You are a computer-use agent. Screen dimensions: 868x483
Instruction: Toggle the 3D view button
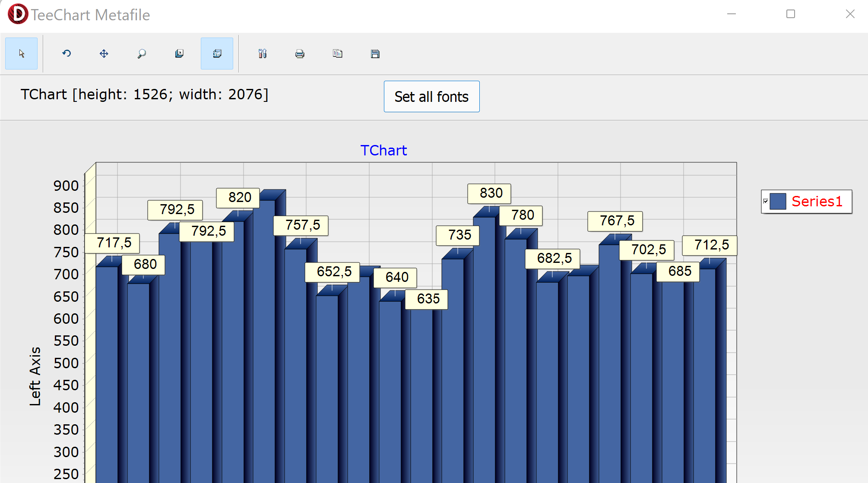(217, 54)
